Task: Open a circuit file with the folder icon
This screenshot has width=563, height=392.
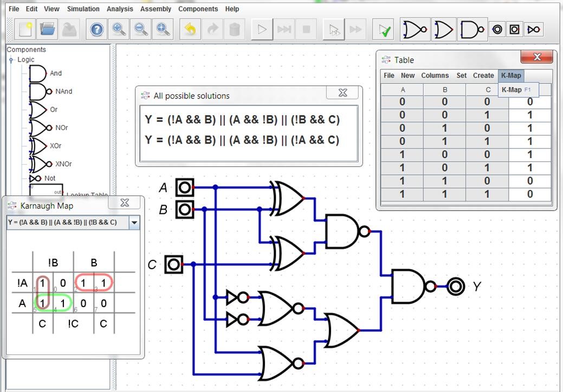Action: pyautogui.click(x=47, y=29)
